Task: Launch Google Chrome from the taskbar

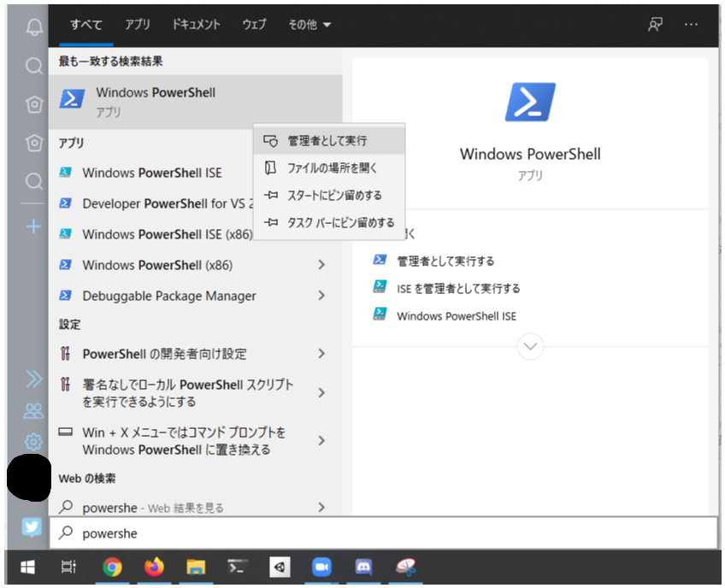Action: pyautogui.click(x=112, y=567)
